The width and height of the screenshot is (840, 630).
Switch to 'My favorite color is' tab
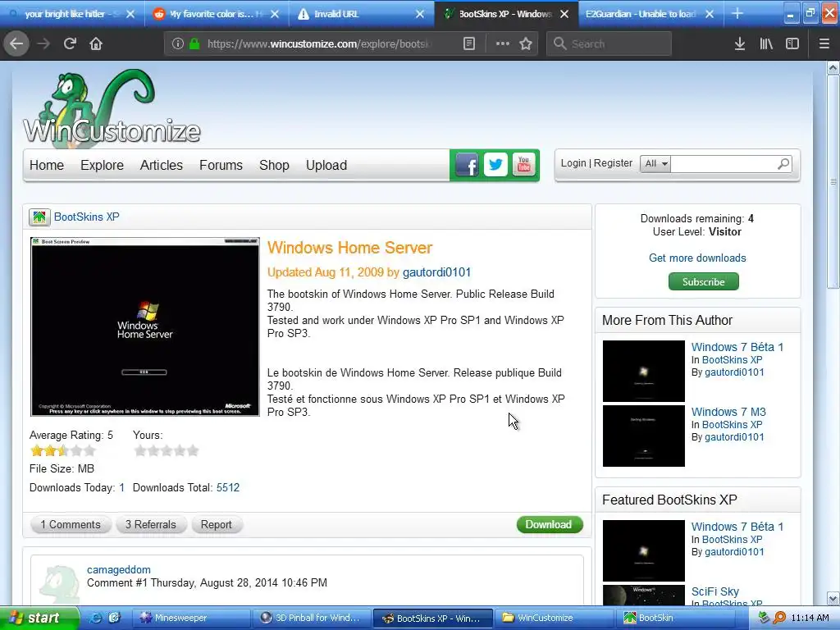pyautogui.click(x=217, y=14)
